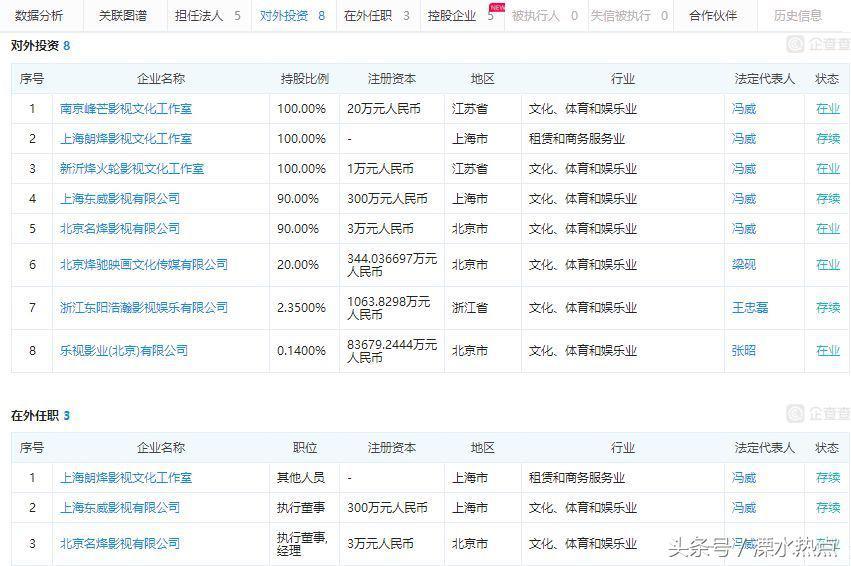The image size is (851, 566).
Task: Click 冯威 in 在外任职 row 2
Action: [744, 507]
